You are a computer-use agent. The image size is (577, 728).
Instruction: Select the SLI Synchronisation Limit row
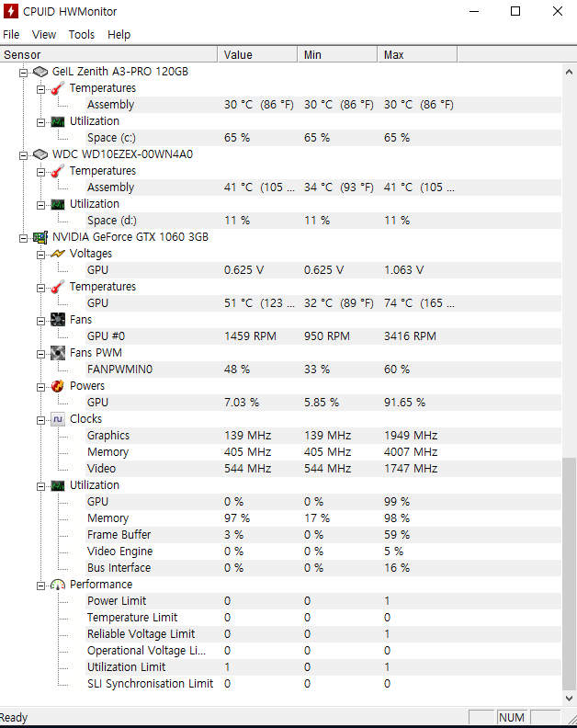(150, 684)
